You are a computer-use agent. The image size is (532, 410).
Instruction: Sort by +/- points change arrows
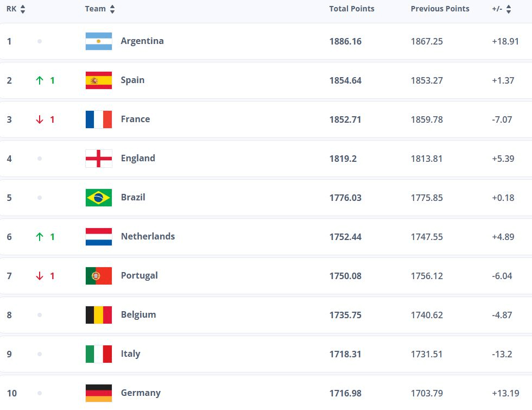[509, 9]
